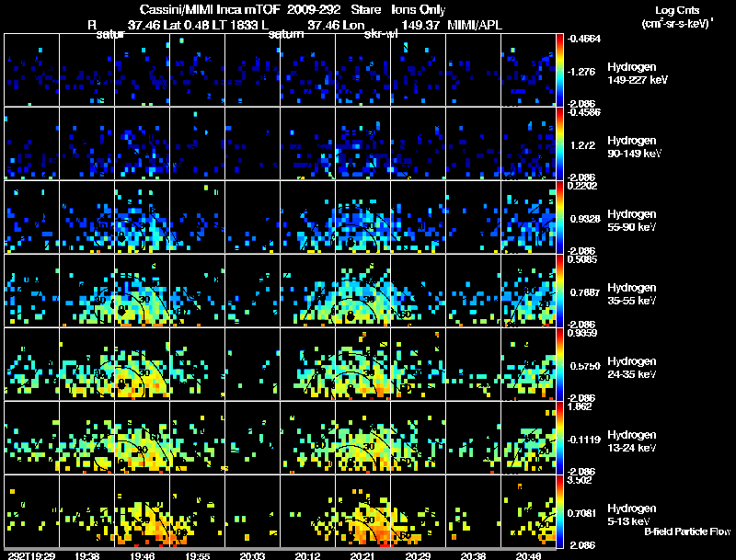Click the 'Cassini/MIMI Inca mTOF' title text
The width and height of the screenshot is (736, 560).
click(x=210, y=9)
